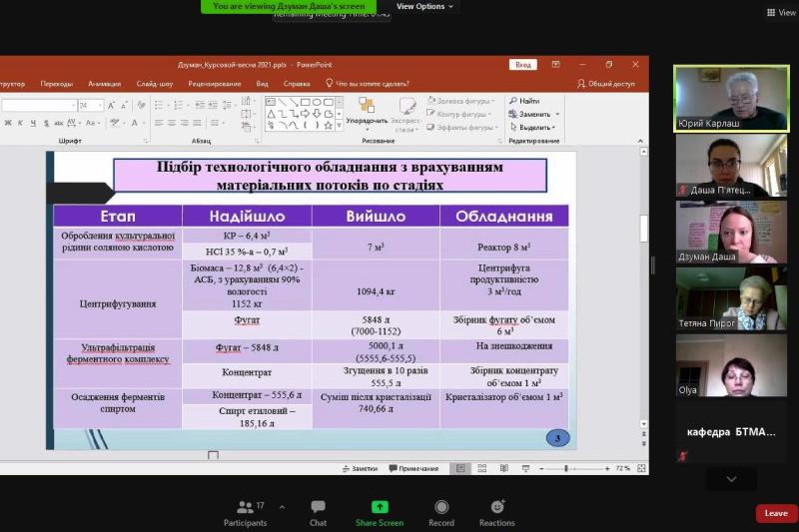The width and height of the screenshot is (799, 532).
Task: Expand View Options dropdown
Action: click(x=424, y=6)
